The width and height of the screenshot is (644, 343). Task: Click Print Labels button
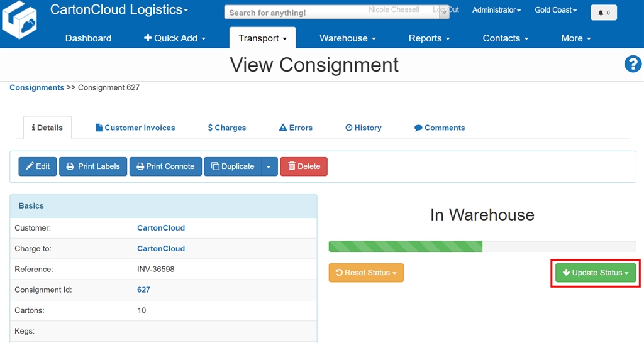point(93,166)
